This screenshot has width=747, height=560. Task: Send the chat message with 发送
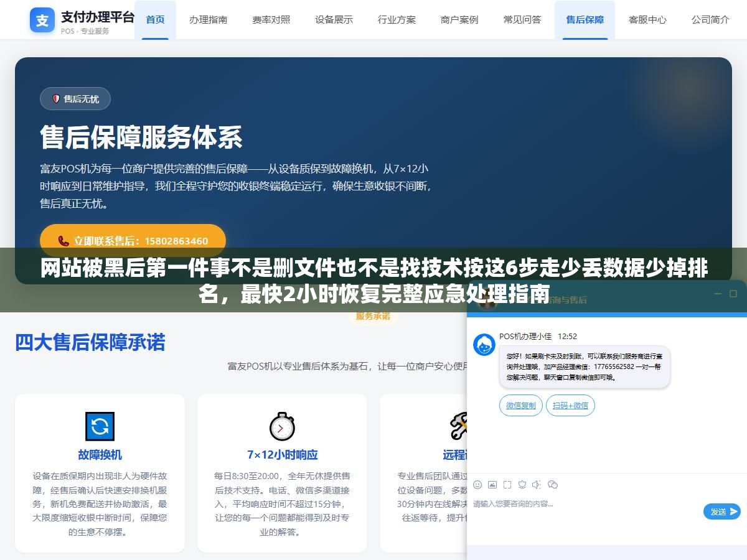(722, 511)
